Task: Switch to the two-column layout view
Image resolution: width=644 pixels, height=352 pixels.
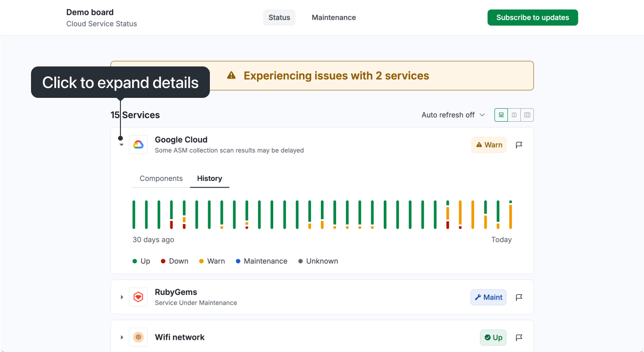Action: pos(514,114)
